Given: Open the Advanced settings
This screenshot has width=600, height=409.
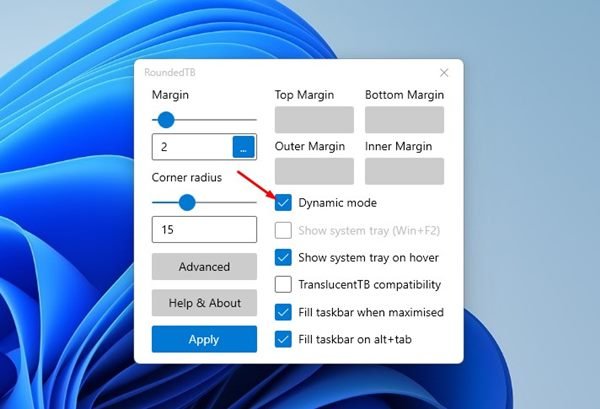Looking at the screenshot, I should (204, 267).
